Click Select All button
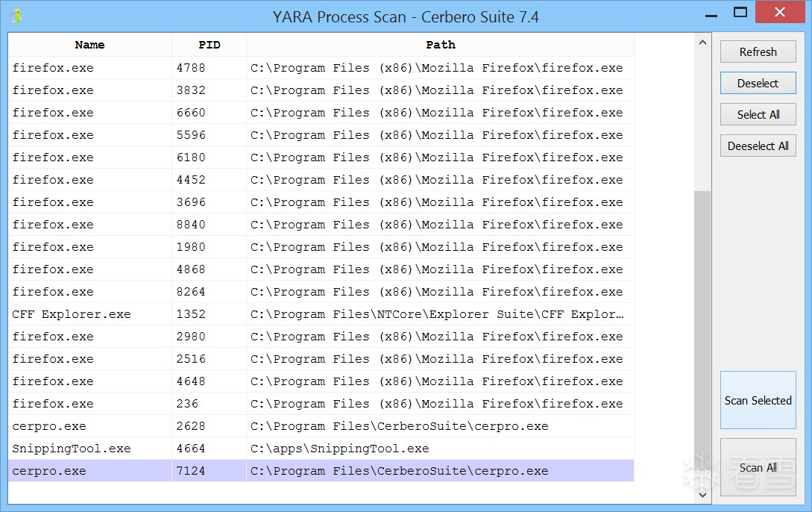The height and width of the screenshot is (512, 812). pyautogui.click(x=758, y=114)
